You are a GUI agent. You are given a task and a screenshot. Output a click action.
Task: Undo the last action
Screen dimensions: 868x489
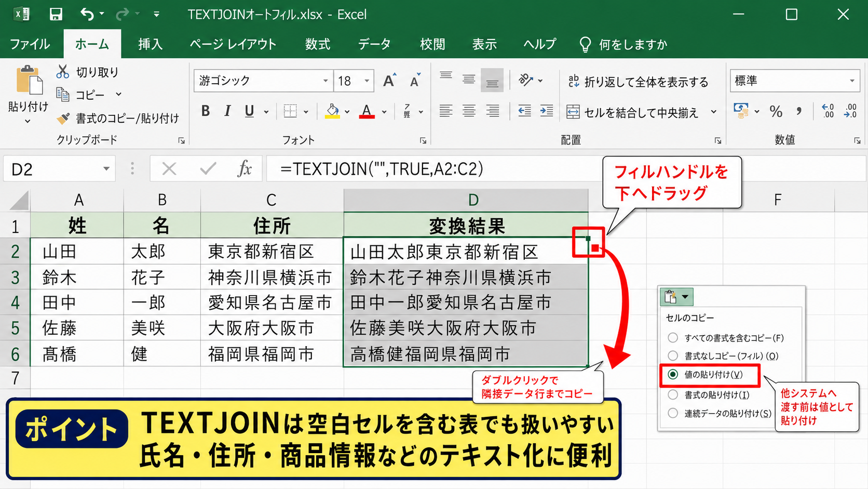point(87,14)
